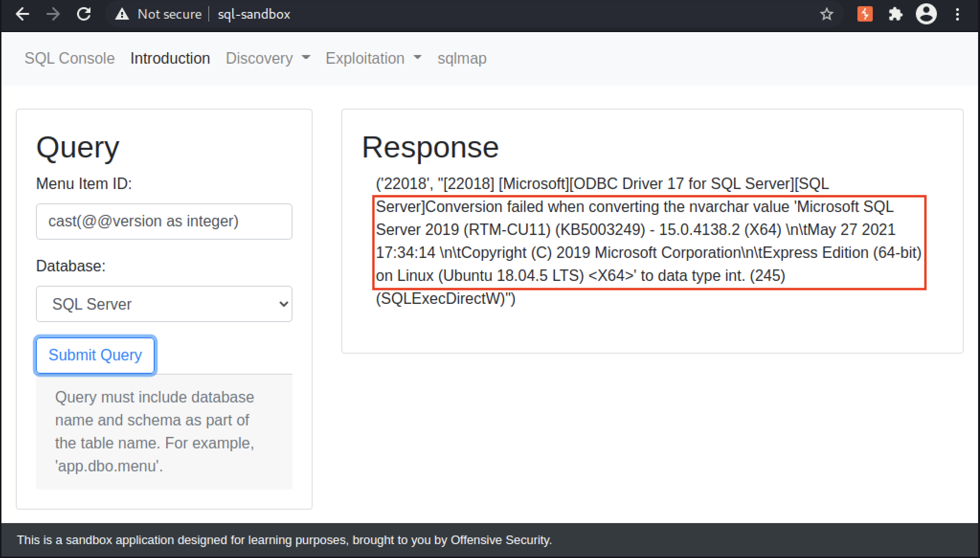Click the sql-sandbox address bar URL

point(254,14)
